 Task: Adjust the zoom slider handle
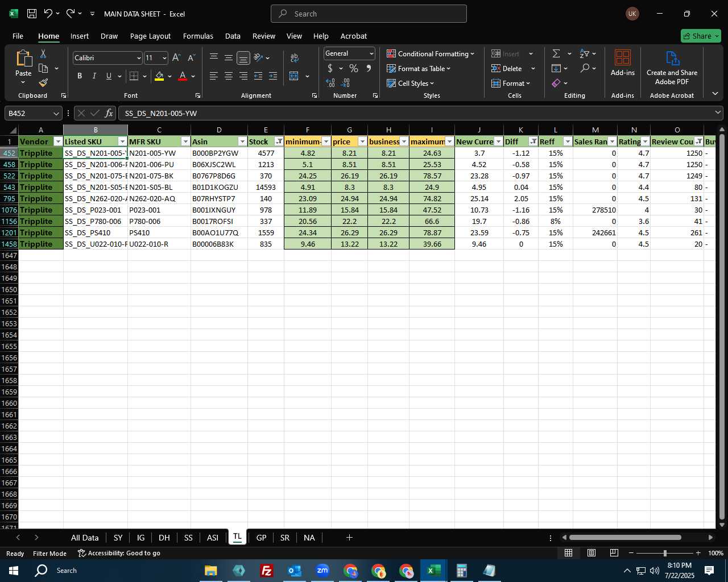pyautogui.click(x=665, y=553)
